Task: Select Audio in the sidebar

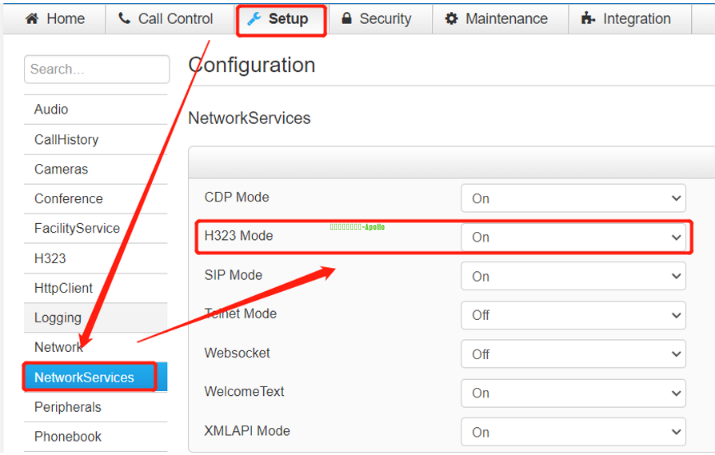Action: 51,109
